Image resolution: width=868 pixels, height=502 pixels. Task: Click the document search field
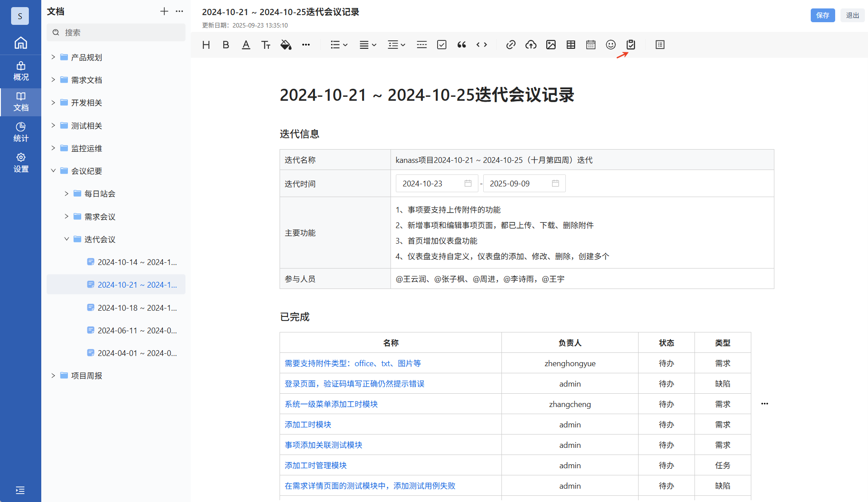[116, 32]
